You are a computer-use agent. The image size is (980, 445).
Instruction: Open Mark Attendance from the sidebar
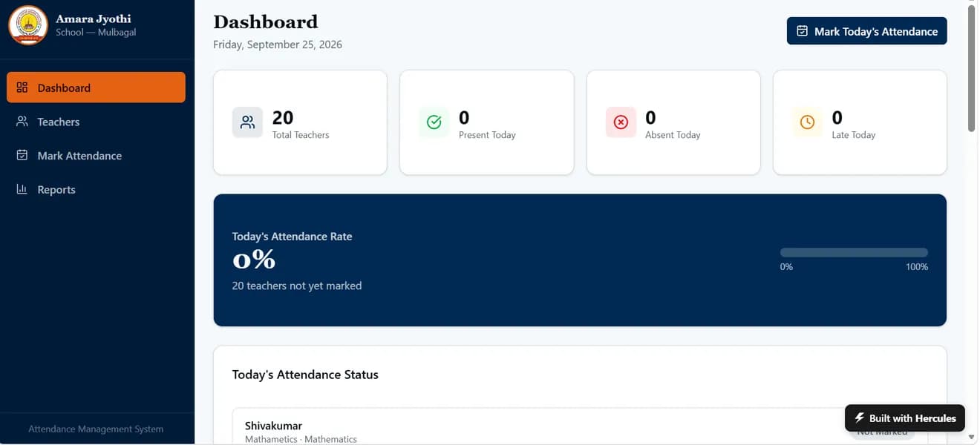[96, 156]
